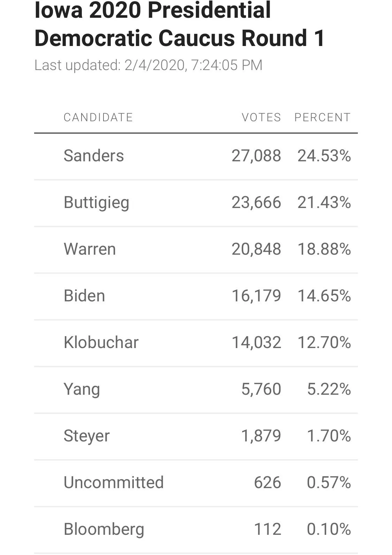Click the VOTES column header
392x555 pixels.
pyautogui.click(x=261, y=117)
